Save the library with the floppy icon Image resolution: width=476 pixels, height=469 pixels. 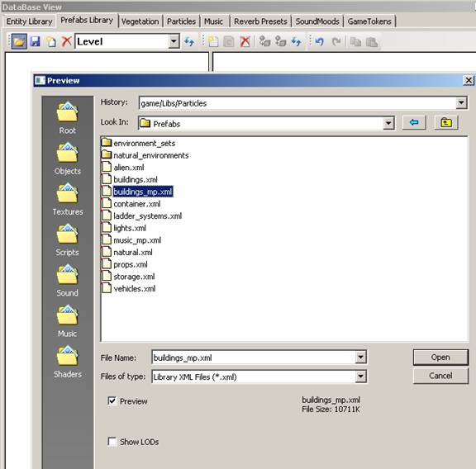[x=35, y=41]
